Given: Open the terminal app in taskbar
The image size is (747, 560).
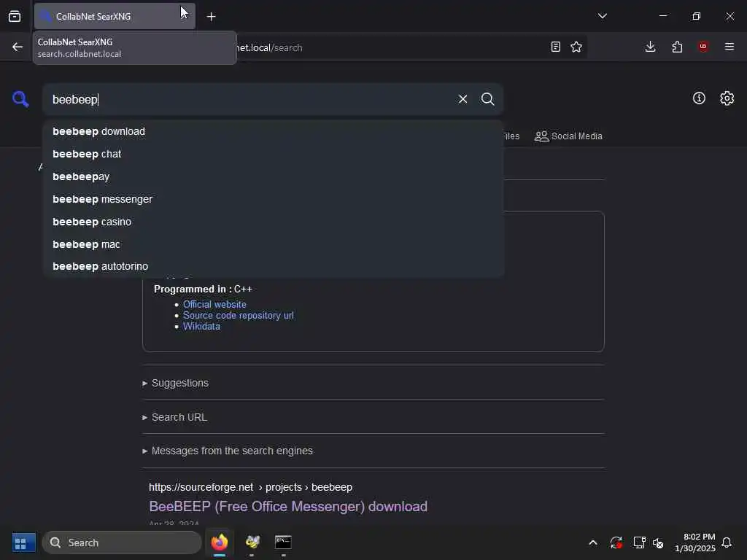Looking at the screenshot, I should pyautogui.click(x=283, y=542).
